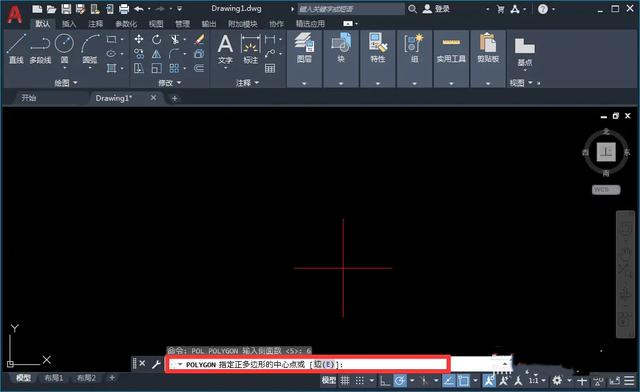Click the Dimension (标注) tool

click(x=250, y=49)
